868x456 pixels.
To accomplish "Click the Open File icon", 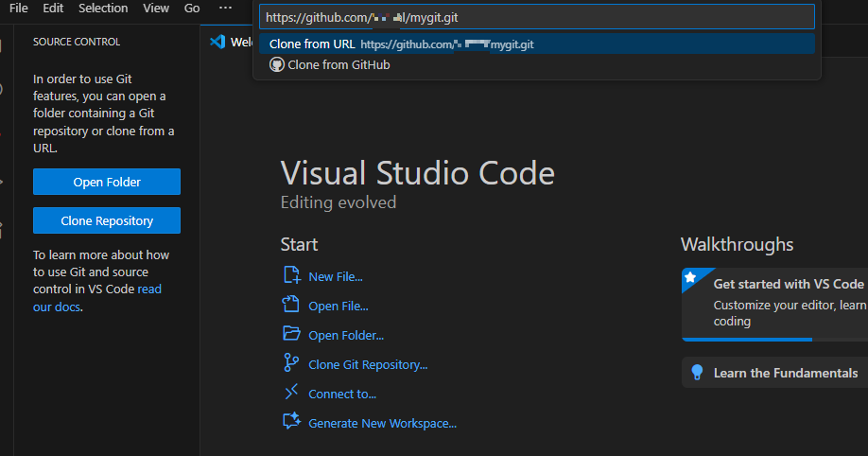I will pyautogui.click(x=291, y=305).
